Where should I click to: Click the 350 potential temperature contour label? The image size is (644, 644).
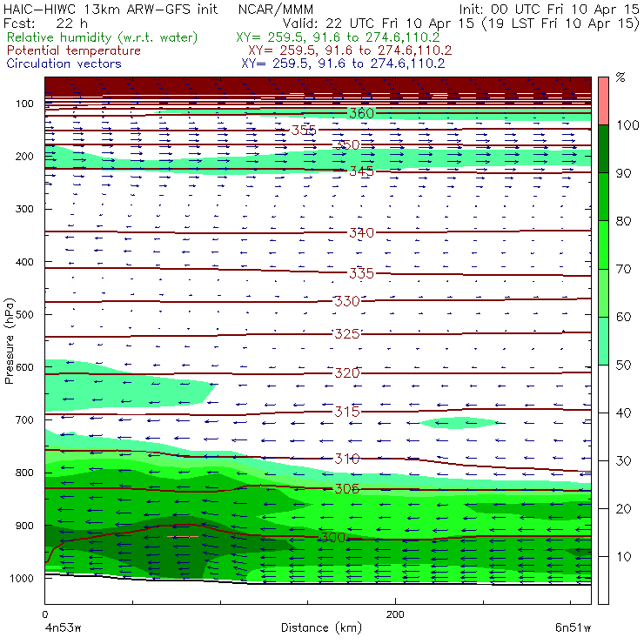347,144
